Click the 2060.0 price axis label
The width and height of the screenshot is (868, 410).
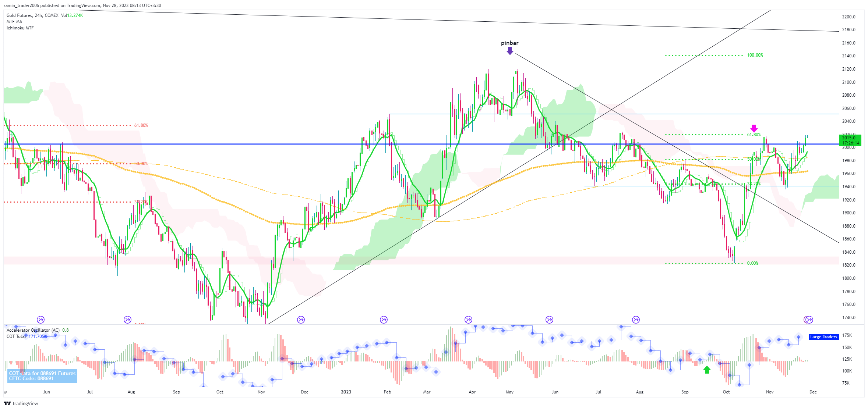tap(848, 108)
